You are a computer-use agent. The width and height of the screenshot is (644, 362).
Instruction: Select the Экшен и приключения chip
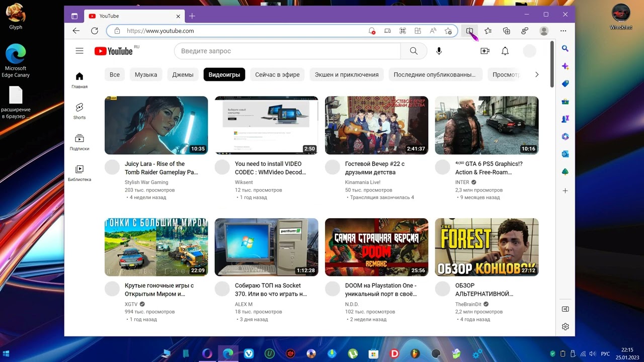[x=347, y=74]
